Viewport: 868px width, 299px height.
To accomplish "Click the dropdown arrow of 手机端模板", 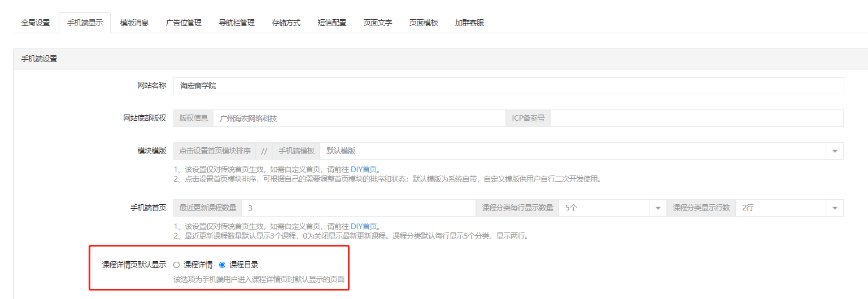I will tap(835, 151).
